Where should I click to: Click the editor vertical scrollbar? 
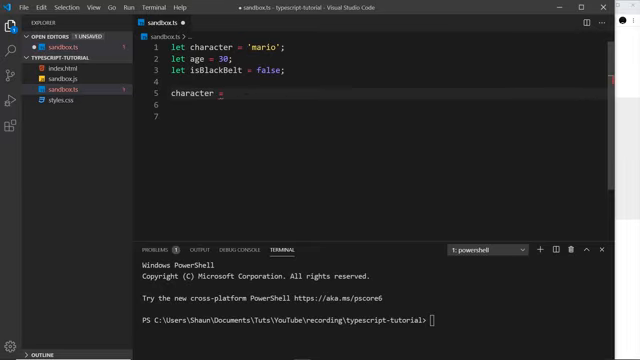coord(611,116)
